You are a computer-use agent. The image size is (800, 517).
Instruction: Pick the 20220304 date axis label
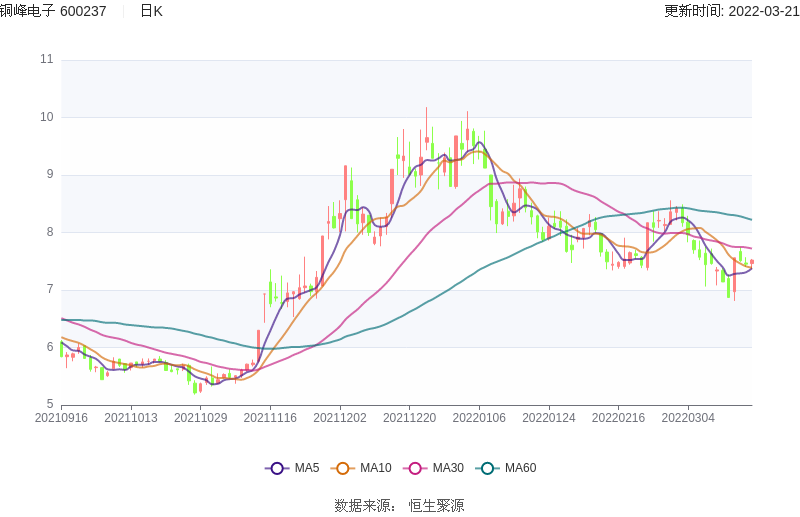click(688, 418)
